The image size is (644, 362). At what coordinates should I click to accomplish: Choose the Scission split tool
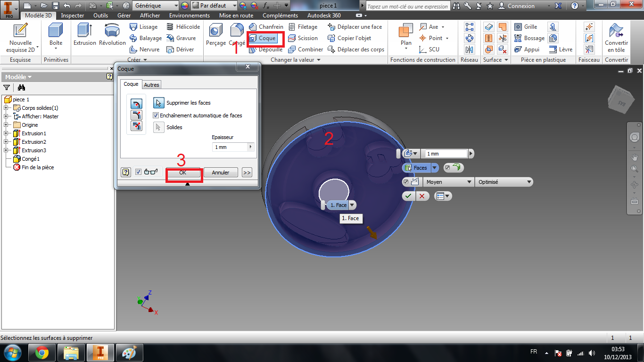point(303,38)
